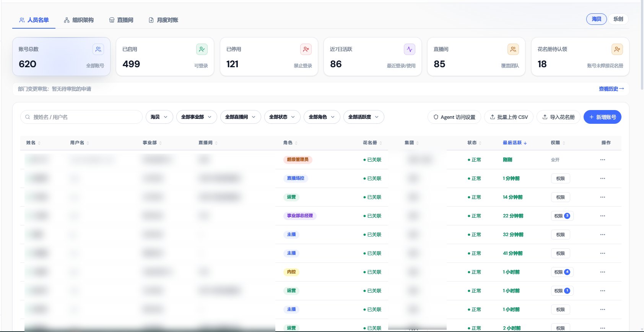Open Agent 访问设置
The image size is (644, 332).
click(454, 117)
